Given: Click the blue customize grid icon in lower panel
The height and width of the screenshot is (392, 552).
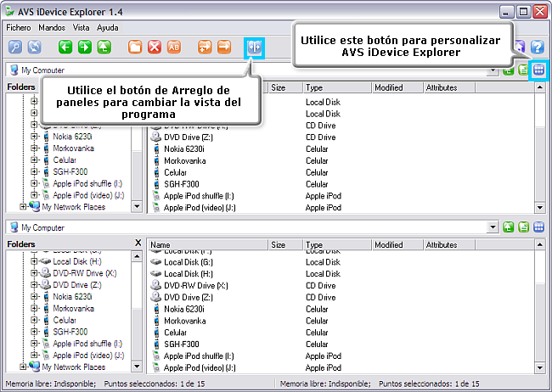Looking at the screenshot, I should (538, 227).
